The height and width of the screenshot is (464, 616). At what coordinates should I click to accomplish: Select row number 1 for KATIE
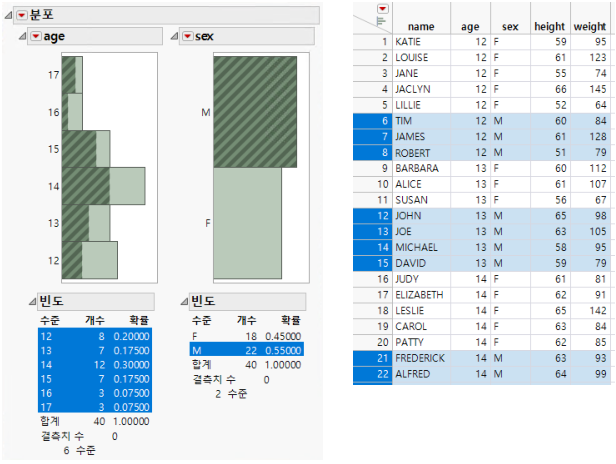point(372,42)
